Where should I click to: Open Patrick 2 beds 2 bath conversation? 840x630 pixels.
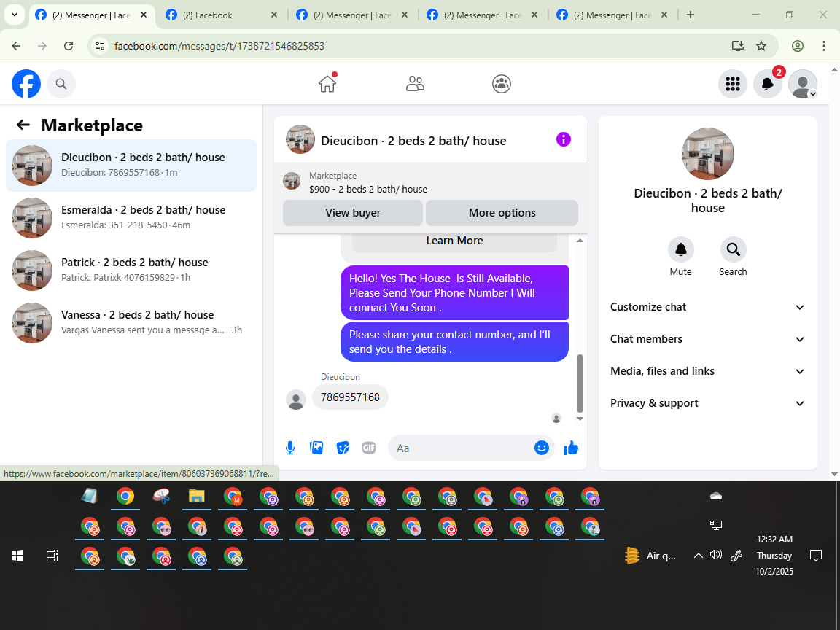point(131,270)
